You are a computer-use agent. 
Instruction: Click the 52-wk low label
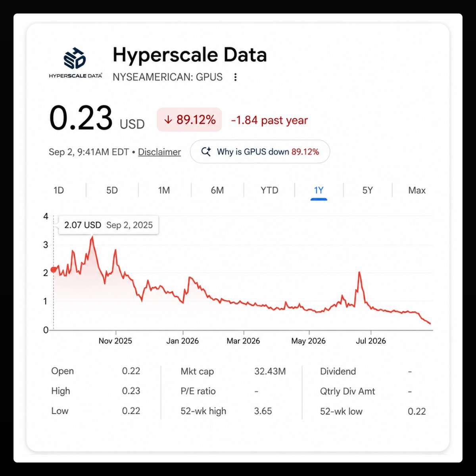click(x=341, y=411)
